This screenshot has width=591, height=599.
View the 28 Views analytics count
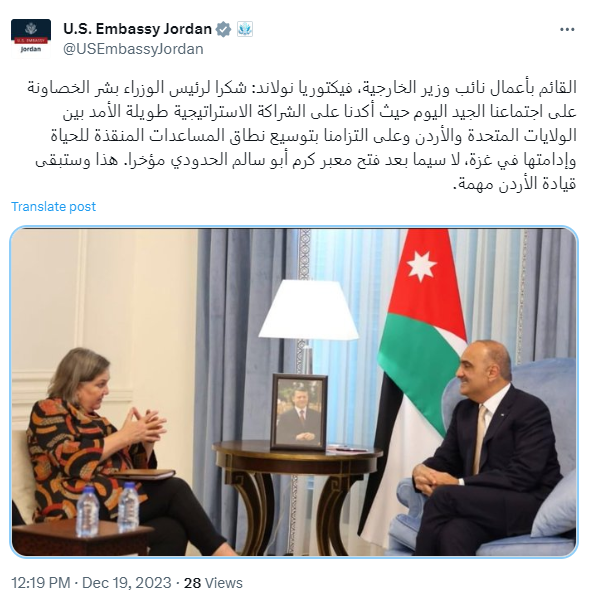[x=213, y=583]
